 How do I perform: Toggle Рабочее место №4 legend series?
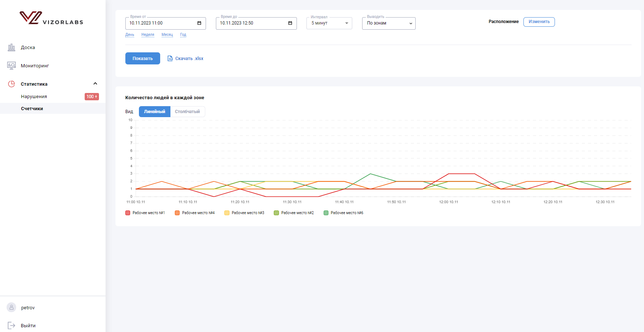pyautogui.click(x=195, y=213)
